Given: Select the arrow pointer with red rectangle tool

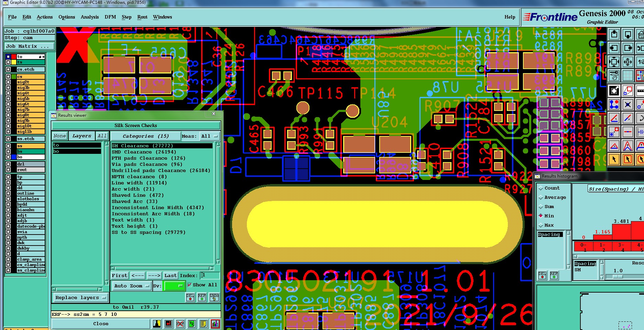Looking at the screenshot, I should 628,159.
